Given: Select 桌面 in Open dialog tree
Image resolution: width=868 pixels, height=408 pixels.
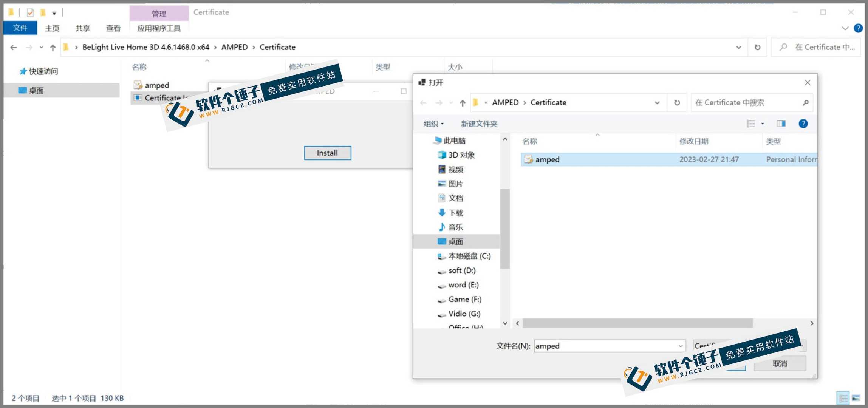Looking at the screenshot, I should [x=457, y=241].
